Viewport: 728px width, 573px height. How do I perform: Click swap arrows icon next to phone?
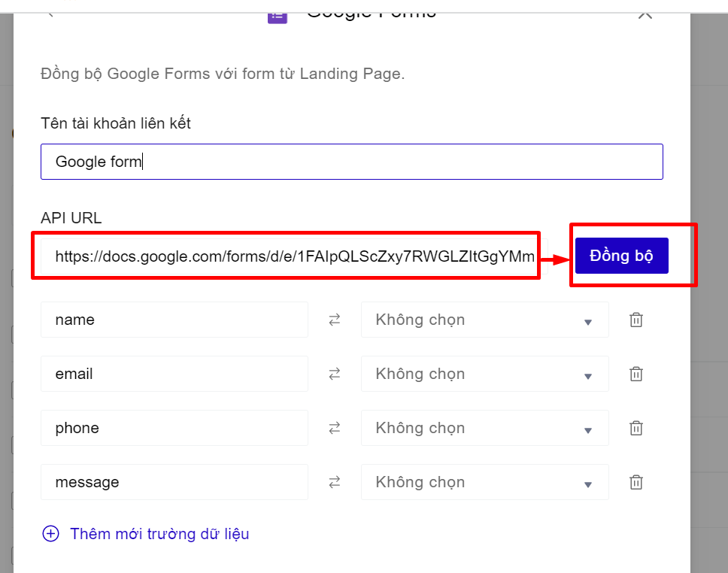(x=335, y=428)
